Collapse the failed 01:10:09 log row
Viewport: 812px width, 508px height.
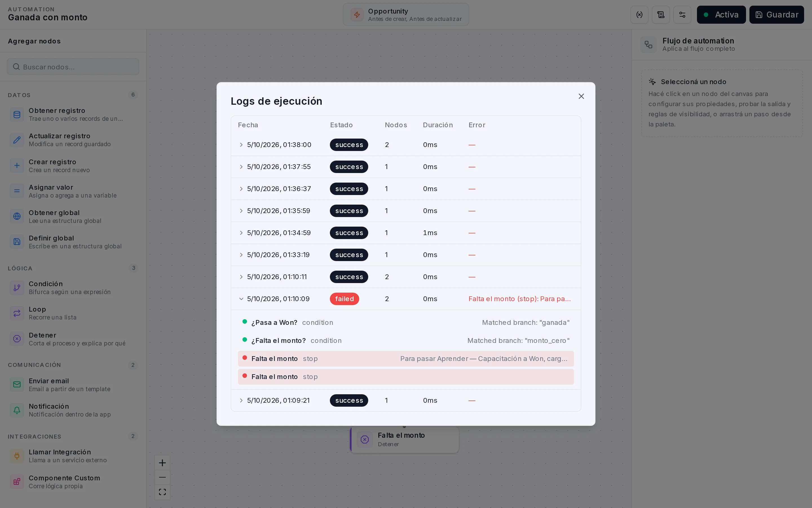click(x=241, y=299)
